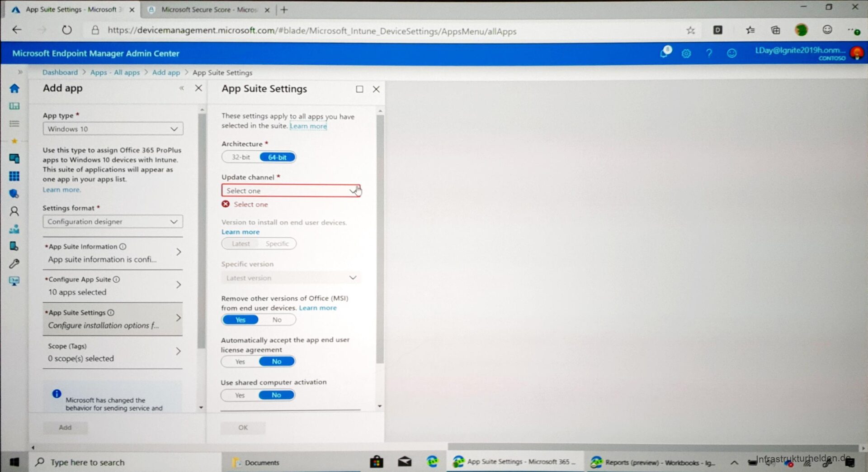Switch to Microsoft Secure Score tab

[209, 10]
